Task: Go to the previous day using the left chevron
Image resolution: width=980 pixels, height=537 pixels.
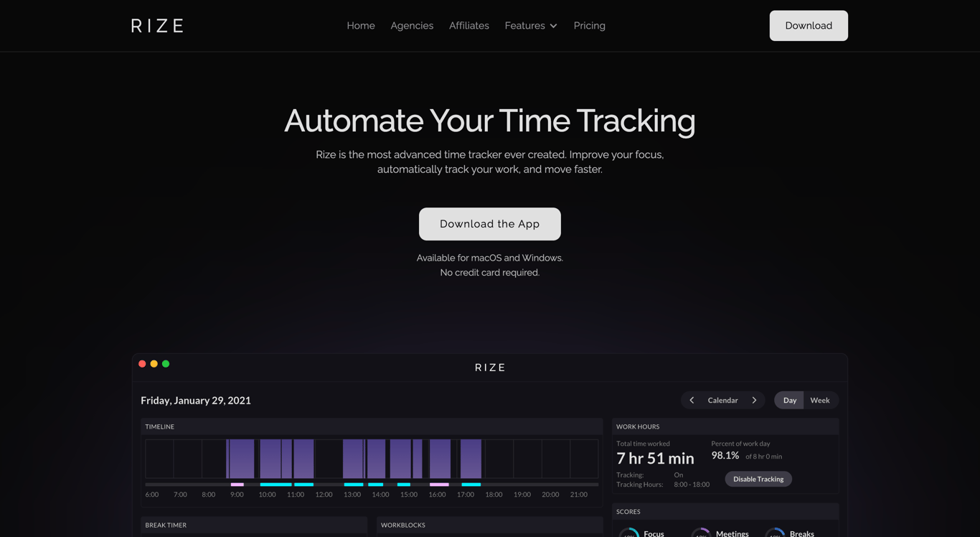Action: (x=692, y=400)
